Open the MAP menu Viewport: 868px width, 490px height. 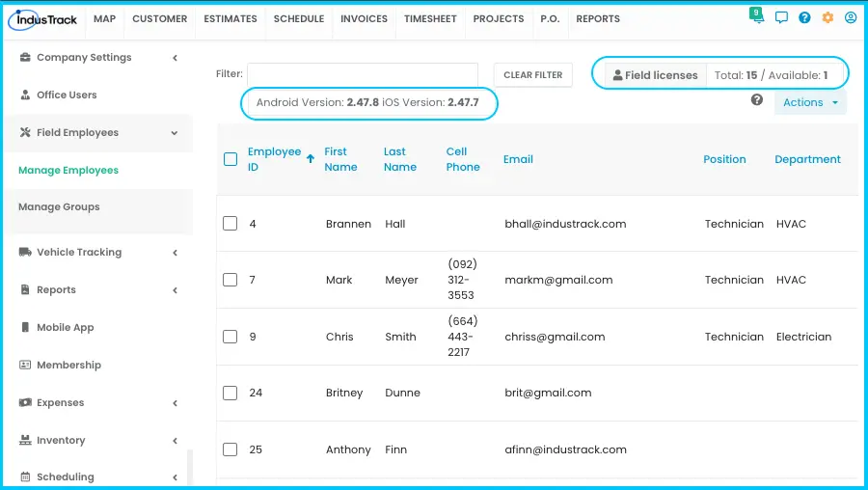pyautogui.click(x=104, y=19)
